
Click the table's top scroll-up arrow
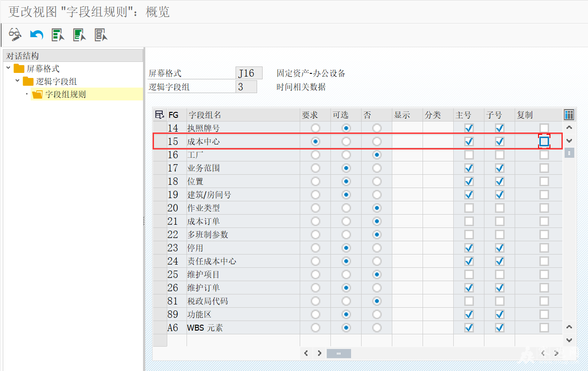click(569, 128)
